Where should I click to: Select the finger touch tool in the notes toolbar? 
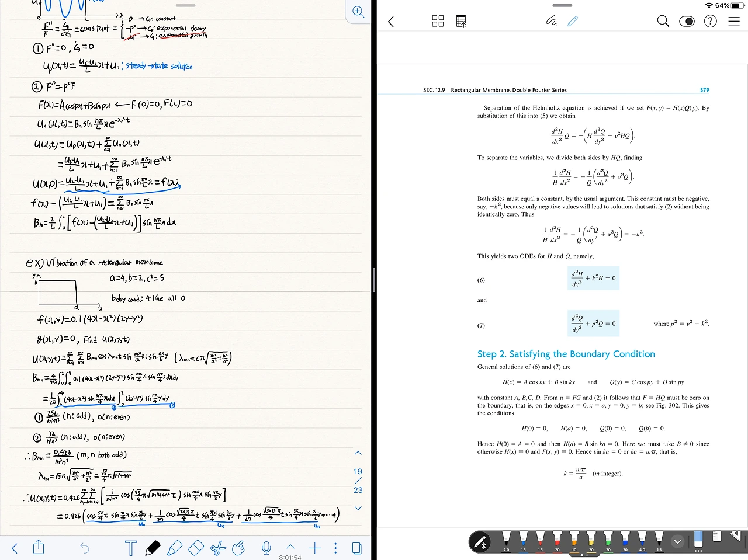tap(238, 548)
